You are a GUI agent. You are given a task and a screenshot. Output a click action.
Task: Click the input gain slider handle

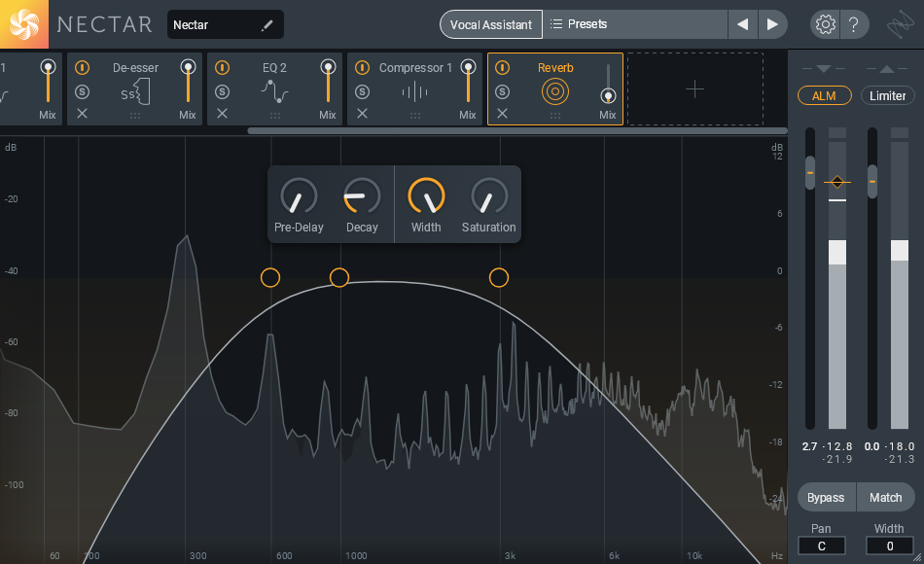pos(810,173)
